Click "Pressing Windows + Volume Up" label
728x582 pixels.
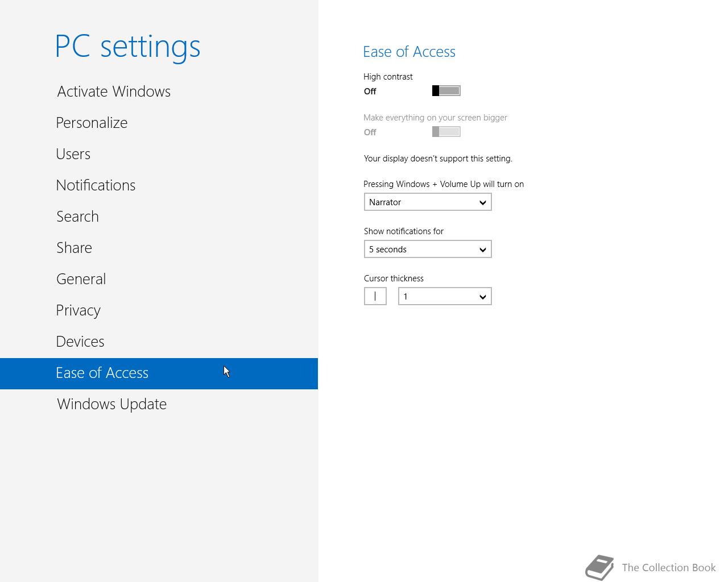pos(444,184)
